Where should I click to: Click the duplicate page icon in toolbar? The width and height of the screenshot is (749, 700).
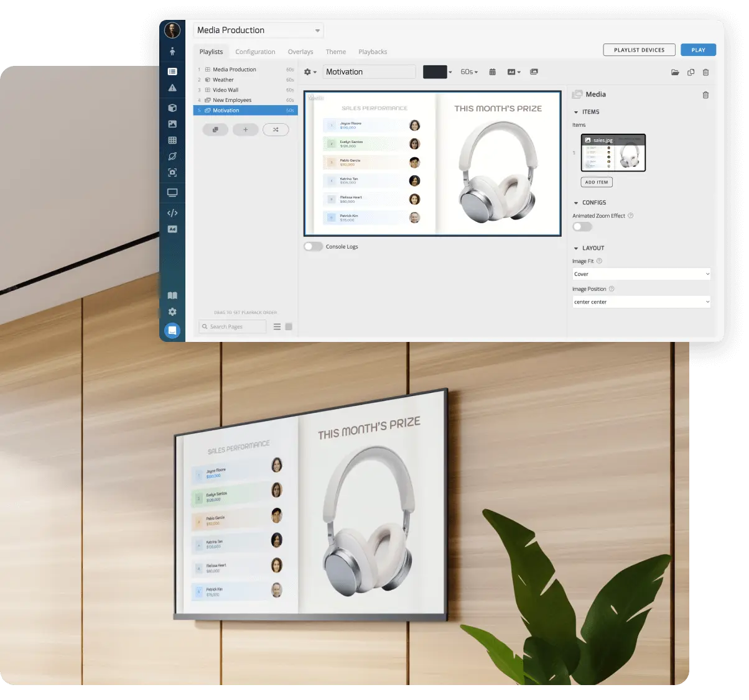691,73
